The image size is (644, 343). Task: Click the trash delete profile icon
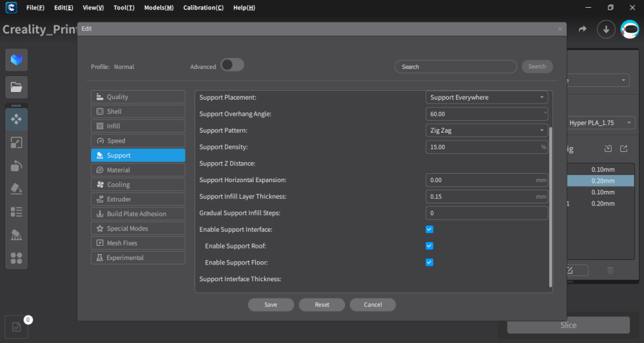pos(611,270)
